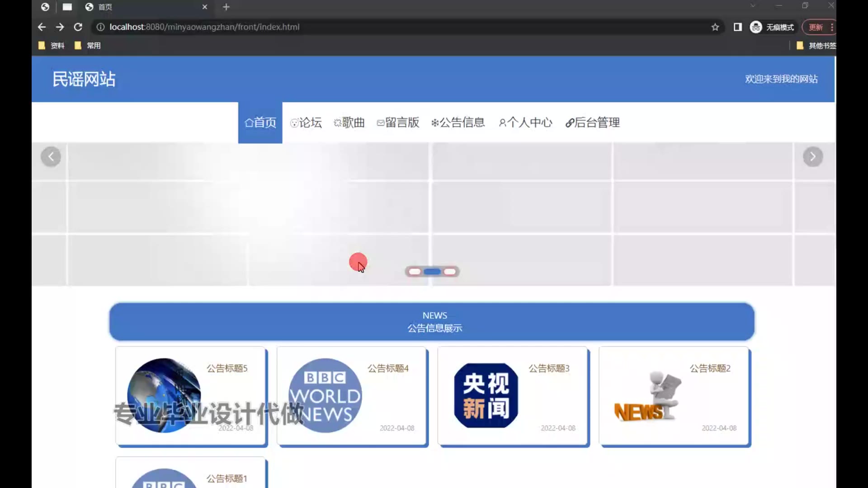Viewport: 868px width, 488px height.
Task: Open the side panel icon in toolbar
Action: point(737,27)
